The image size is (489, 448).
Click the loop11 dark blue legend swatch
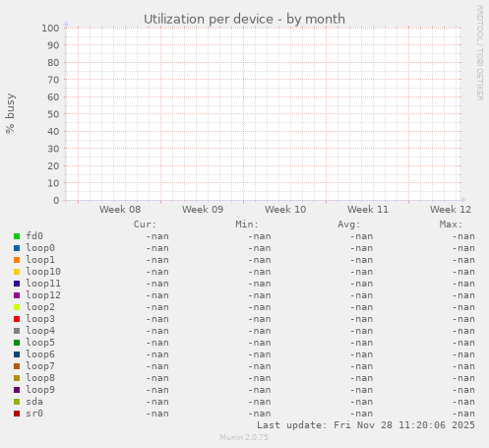coord(17,284)
